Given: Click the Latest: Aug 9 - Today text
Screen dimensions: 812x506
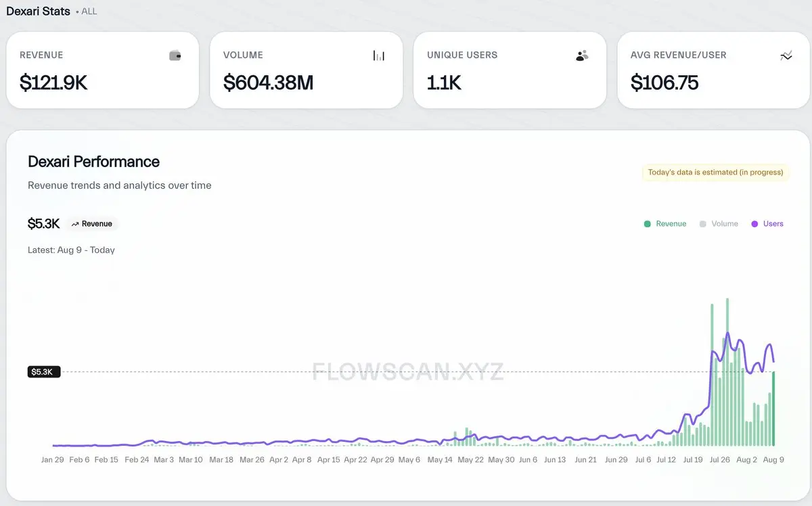Looking at the screenshot, I should [x=71, y=250].
